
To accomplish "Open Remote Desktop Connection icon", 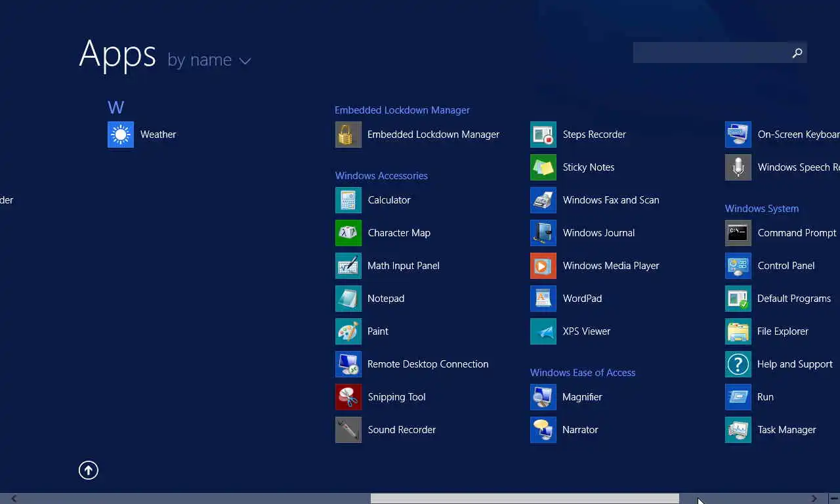I will click(x=348, y=364).
